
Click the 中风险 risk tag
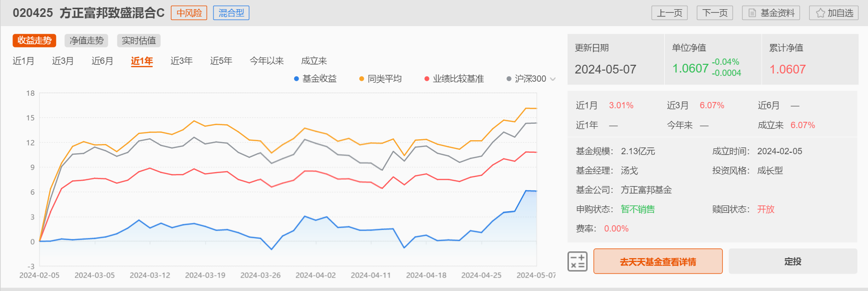(189, 13)
